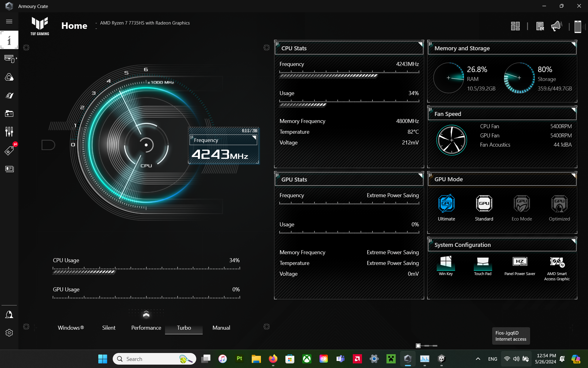Open Aura Sync from the sidebar
This screenshot has width=588, height=368.
[9, 77]
